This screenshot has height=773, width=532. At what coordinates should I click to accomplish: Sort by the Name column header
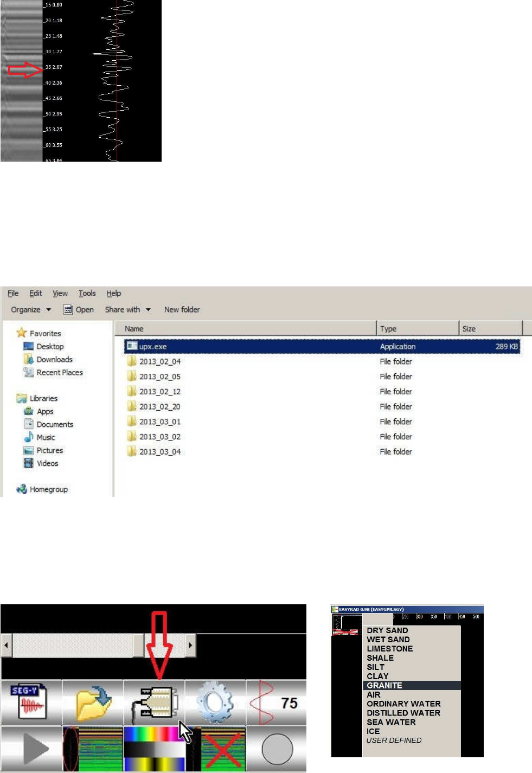click(x=246, y=328)
